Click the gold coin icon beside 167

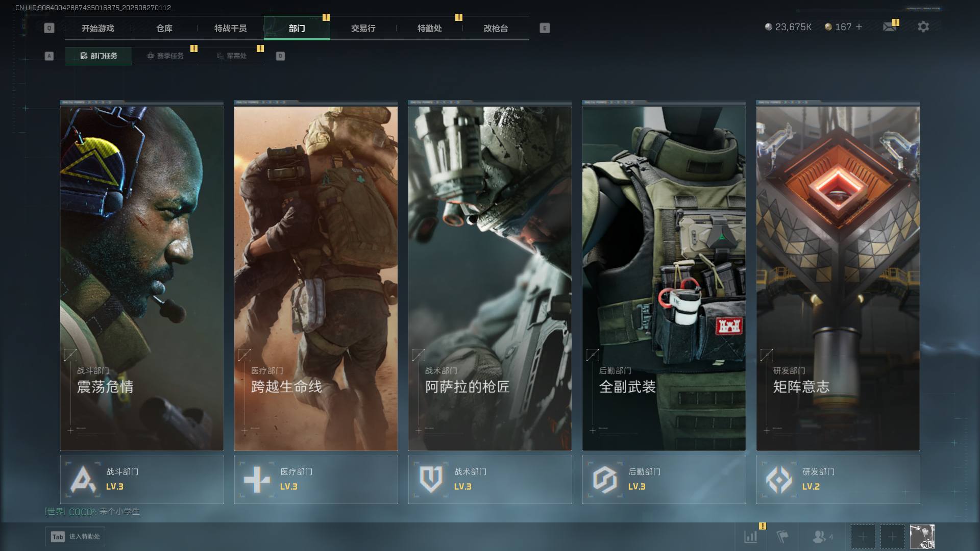(828, 27)
